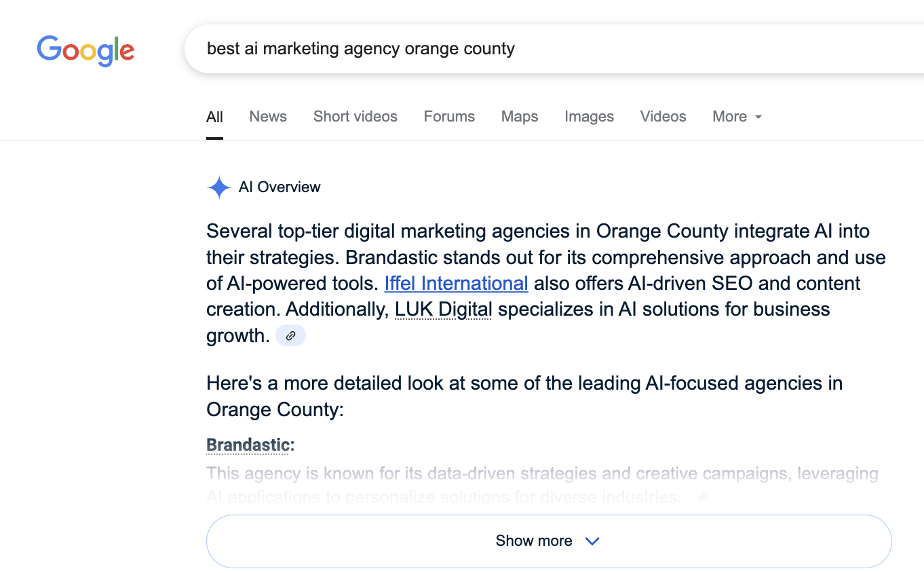Select the Forums tab

[x=449, y=117]
